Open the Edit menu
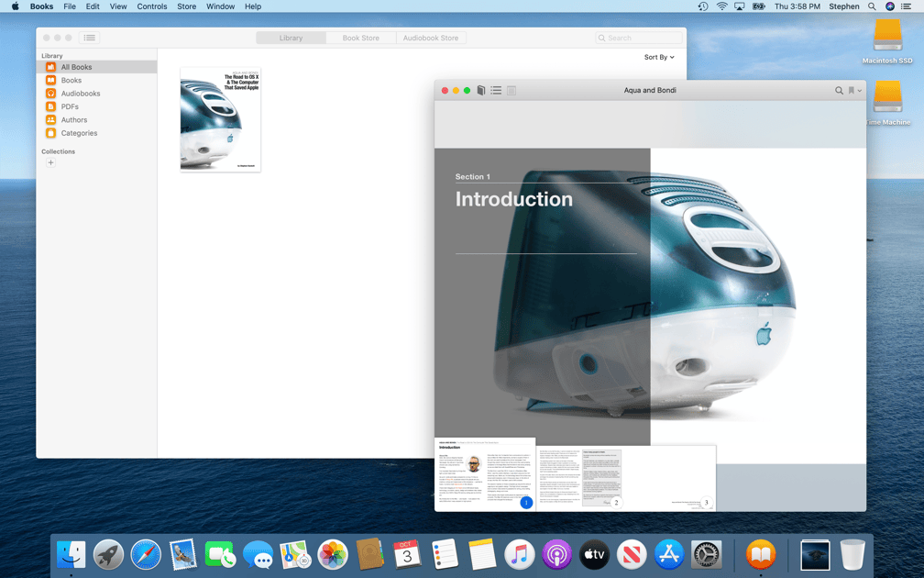The height and width of the screenshot is (578, 924). (x=93, y=6)
